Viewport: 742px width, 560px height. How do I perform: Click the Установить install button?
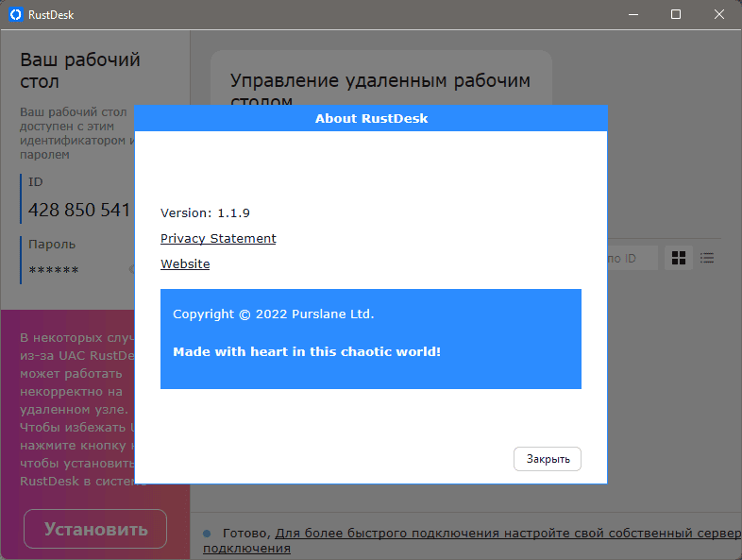point(95,529)
